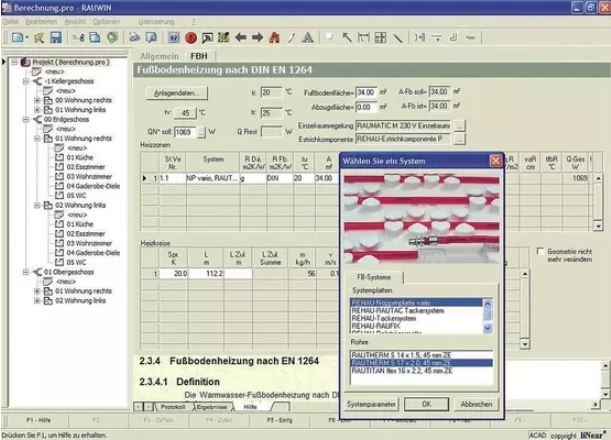The height and width of the screenshot is (440, 611).
Task: Click the red right arrow toolbar icon
Action: click(257, 37)
